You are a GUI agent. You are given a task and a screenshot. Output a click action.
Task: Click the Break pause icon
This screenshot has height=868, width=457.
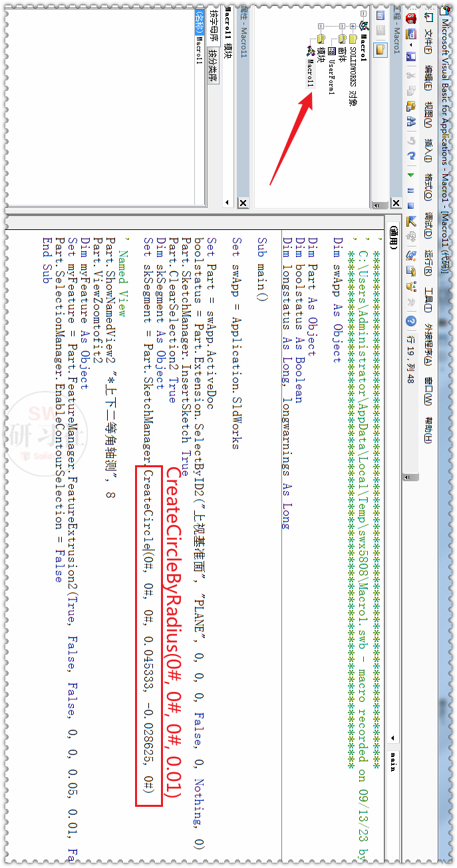click(411, 190)
